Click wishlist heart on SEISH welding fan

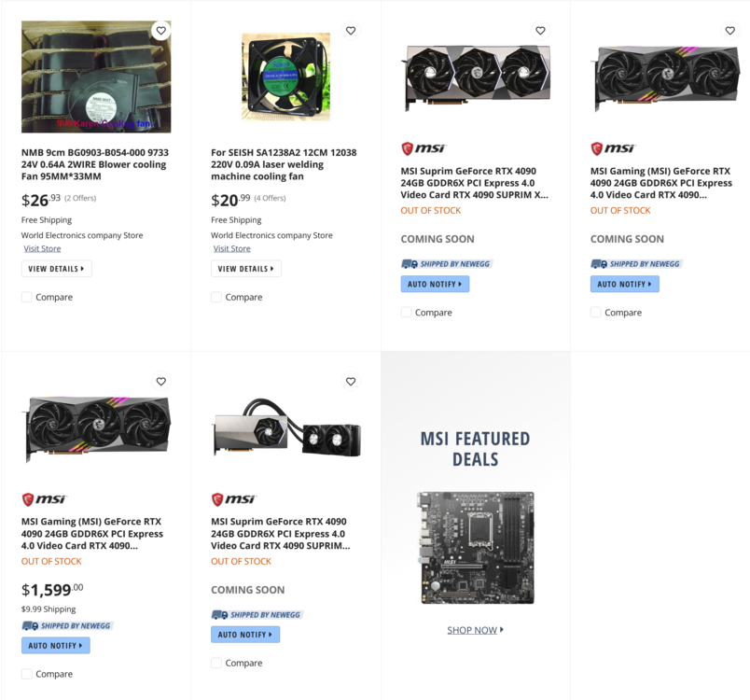point(351,31)
